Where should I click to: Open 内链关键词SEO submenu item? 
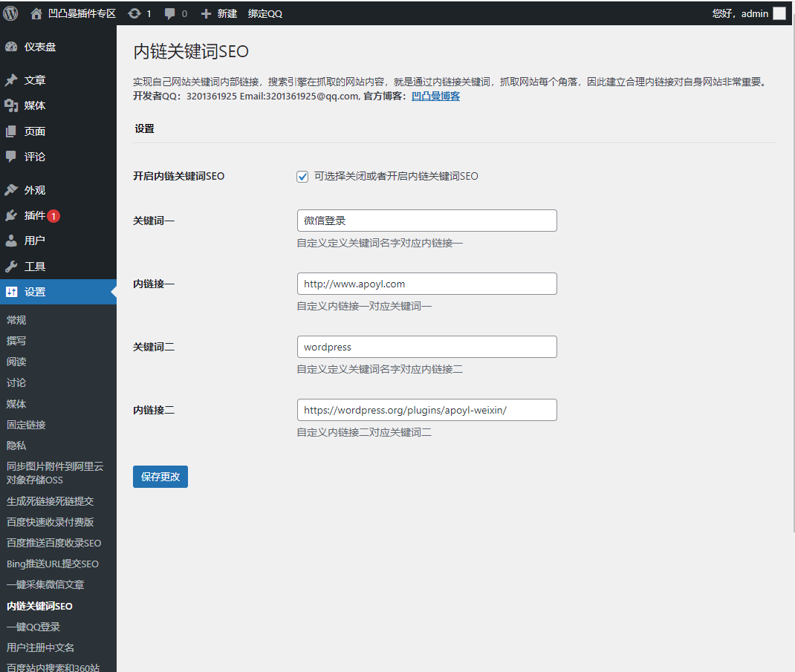pyautogui.click(x=39, y=606)
